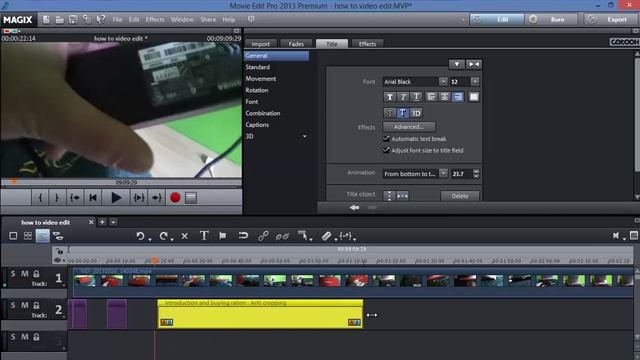
Task: Switch to the Effects tab in media pool
Action: (x=367, y=44)
